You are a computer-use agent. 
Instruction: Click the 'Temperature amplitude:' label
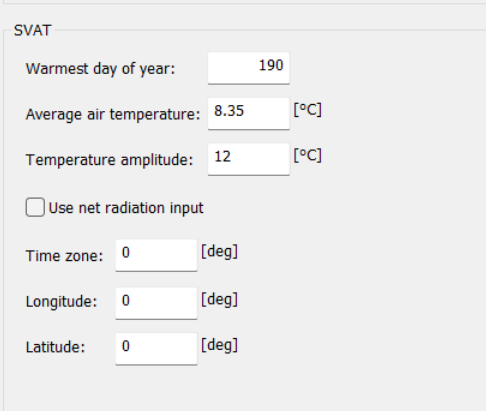110,160
